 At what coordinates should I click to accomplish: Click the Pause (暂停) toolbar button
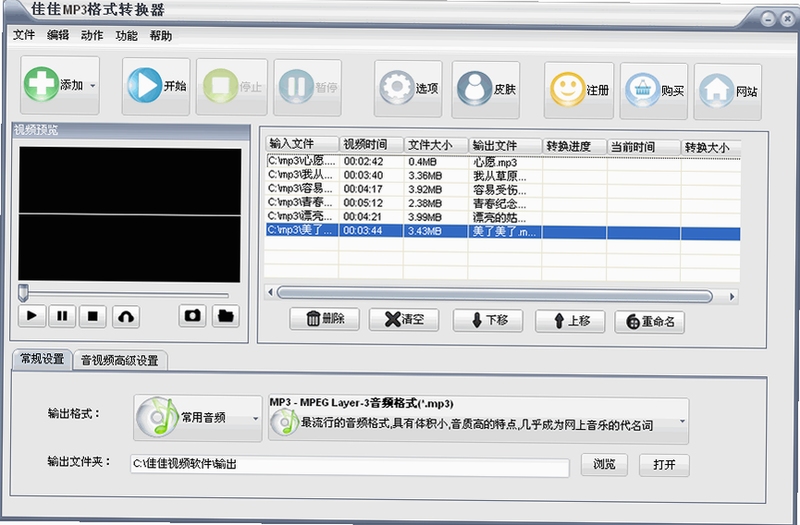tap(308, 88)
